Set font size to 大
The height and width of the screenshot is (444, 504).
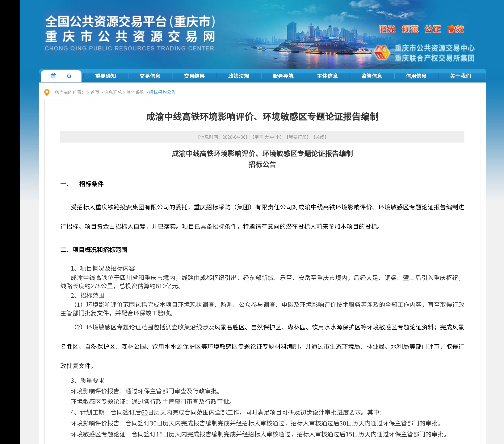[266, 137]
